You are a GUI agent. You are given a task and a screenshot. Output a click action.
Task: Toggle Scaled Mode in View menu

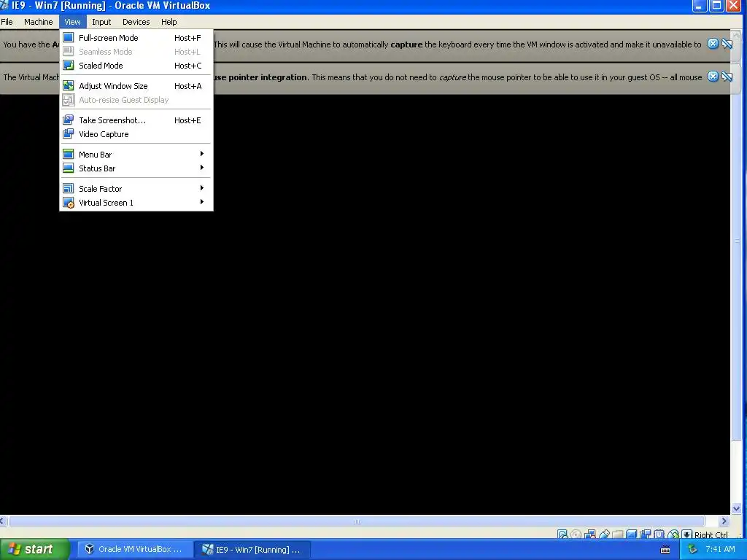pos(136,65)
